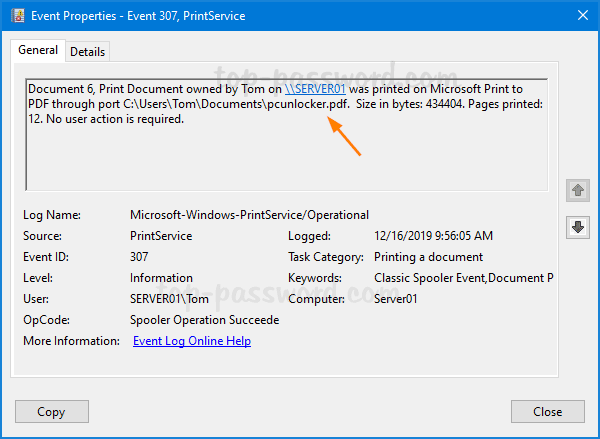Click the User value SERVER01\Tom
The image size is (600, 439).
coord(174,299)
